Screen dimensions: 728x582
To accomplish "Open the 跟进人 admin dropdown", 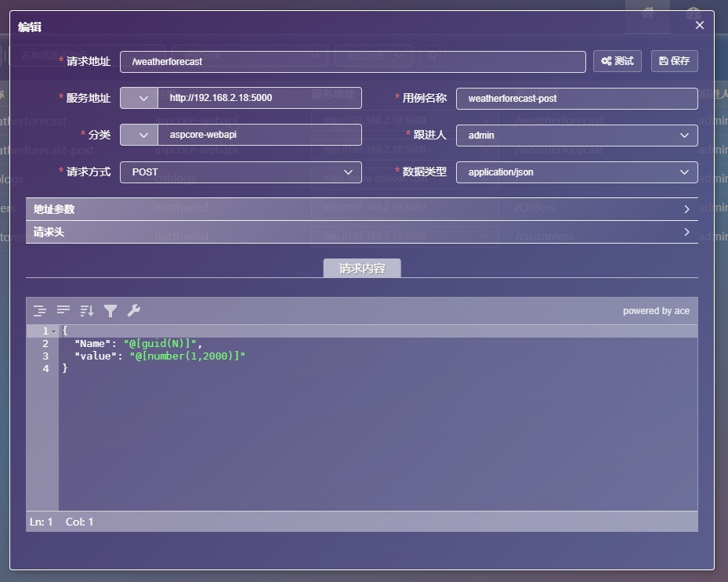I will click(x=577, y=135).
